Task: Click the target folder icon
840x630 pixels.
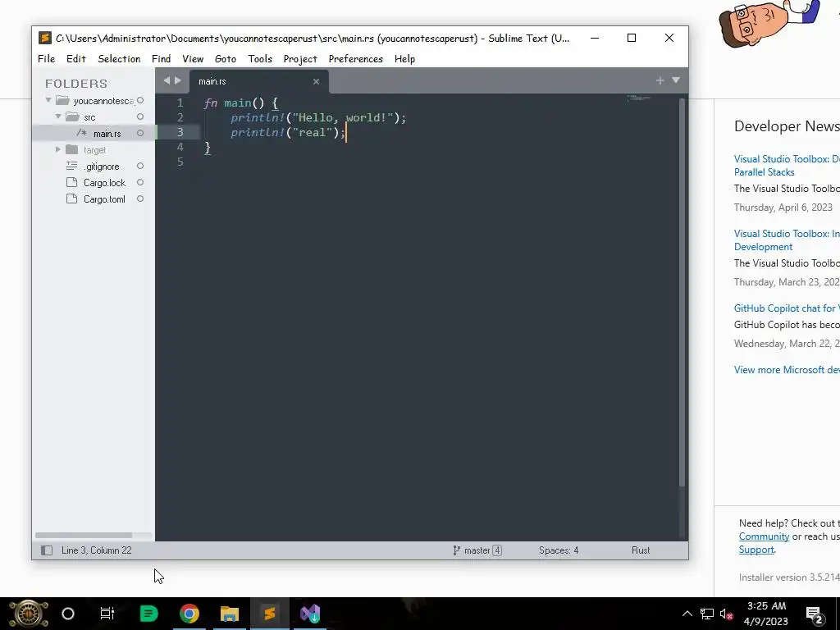Action: (72, 149)
